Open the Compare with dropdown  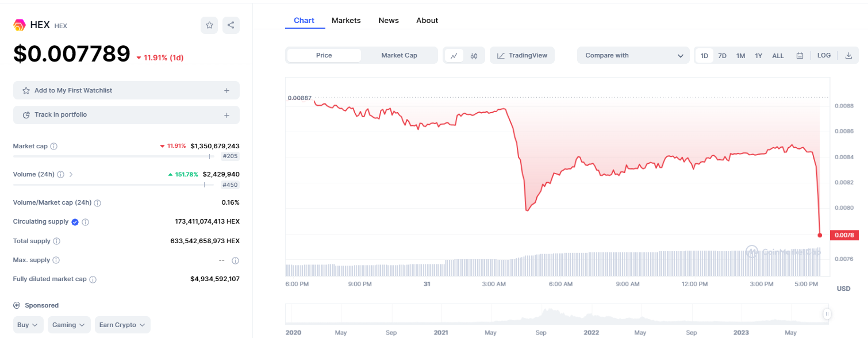click(x=633, y=55)
